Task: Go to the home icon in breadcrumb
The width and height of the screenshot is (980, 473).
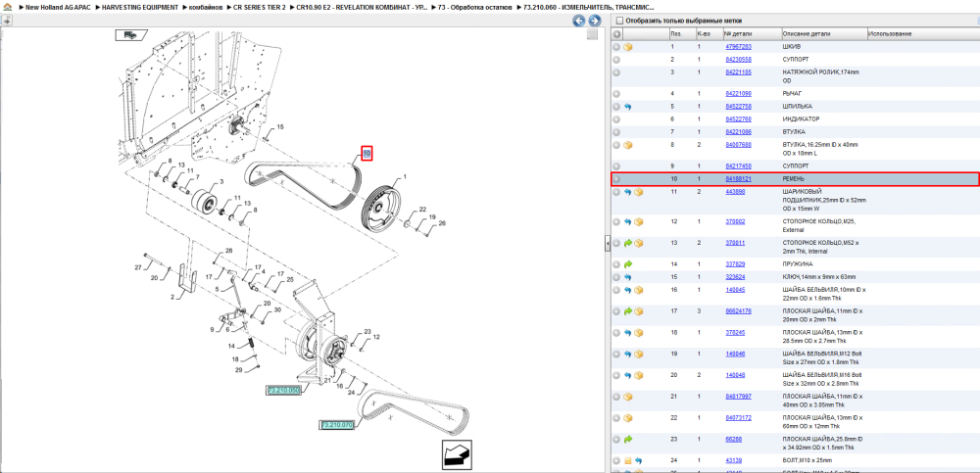Action: (x=7, y=7)
